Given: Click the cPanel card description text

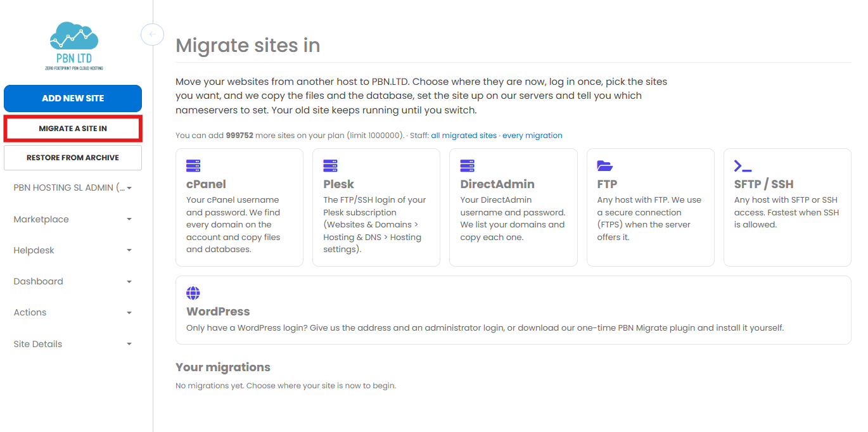Looking at the screenshot, I should tap(233, 225).
